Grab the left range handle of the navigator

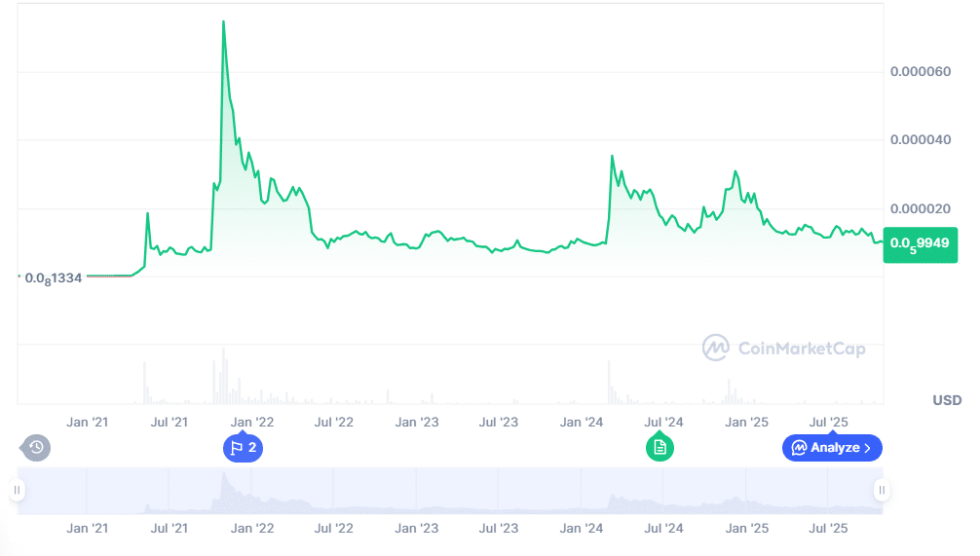[x=18, y=490]
